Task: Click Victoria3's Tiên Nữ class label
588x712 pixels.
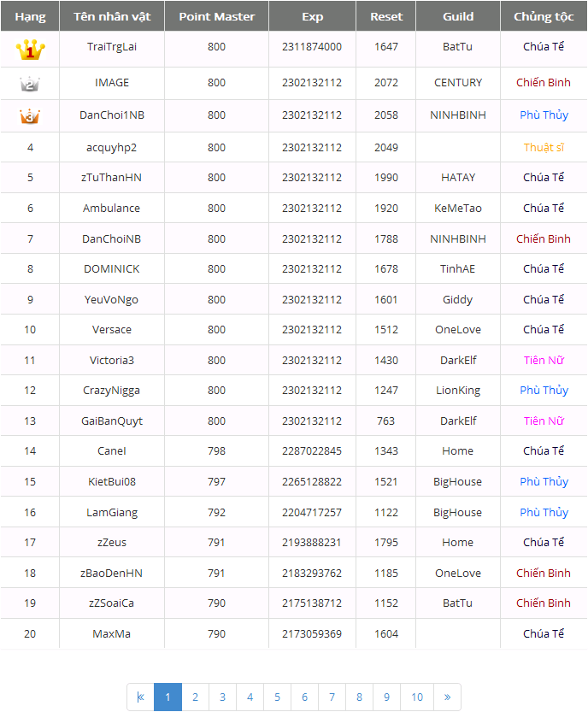Action: point(544,361)
